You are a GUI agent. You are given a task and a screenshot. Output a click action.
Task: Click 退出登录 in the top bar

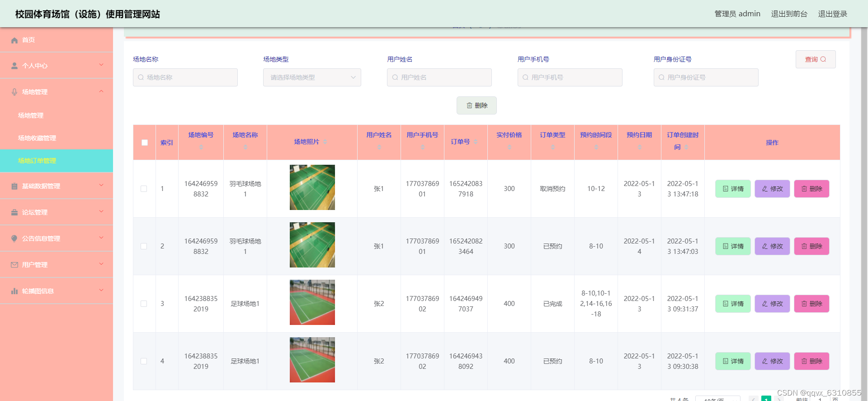point(832,14)
